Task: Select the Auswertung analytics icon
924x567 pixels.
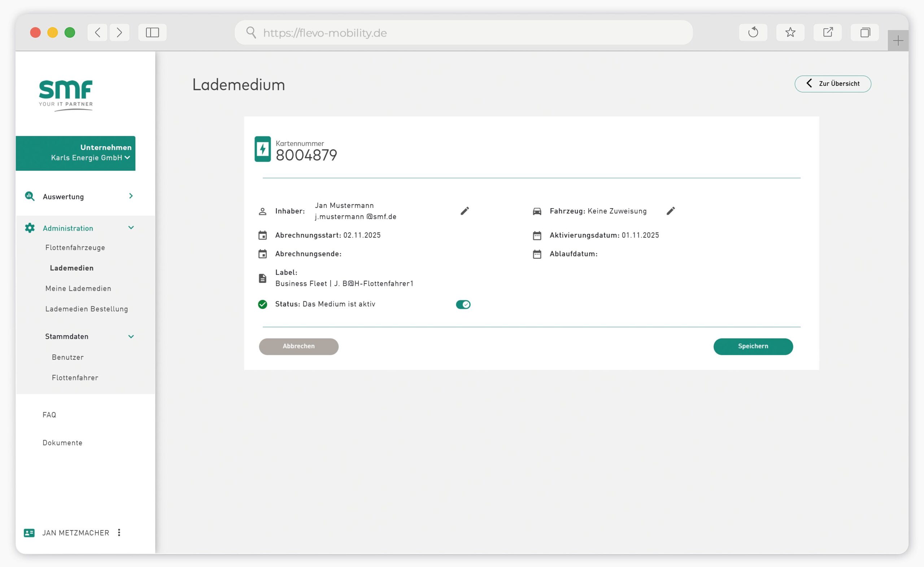Action: pos(30,196)
